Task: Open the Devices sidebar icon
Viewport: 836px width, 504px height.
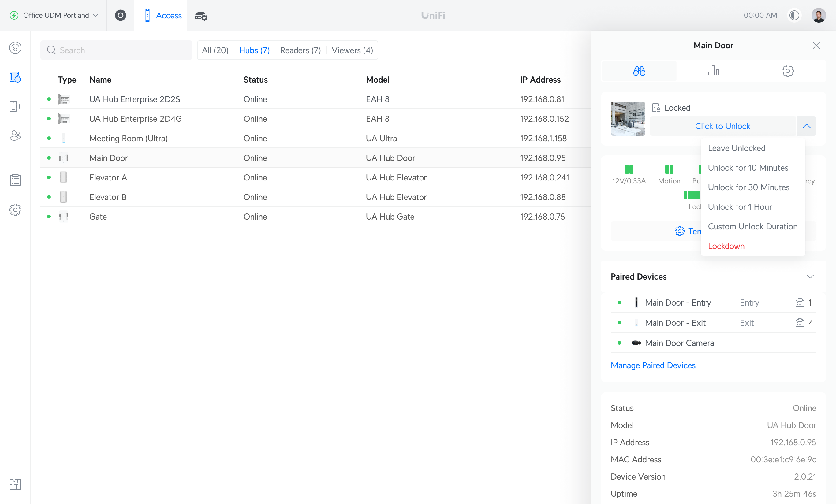Action: point(15,77)
